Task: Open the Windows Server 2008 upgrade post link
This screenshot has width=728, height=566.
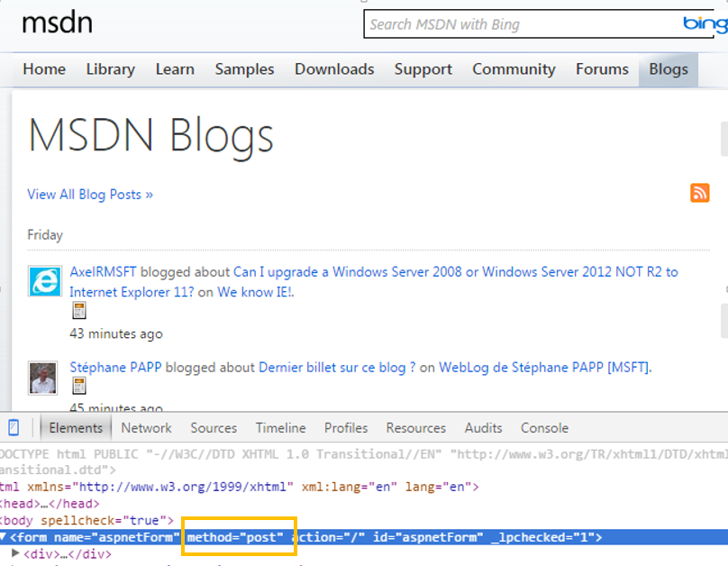Action: click(374, 282)
